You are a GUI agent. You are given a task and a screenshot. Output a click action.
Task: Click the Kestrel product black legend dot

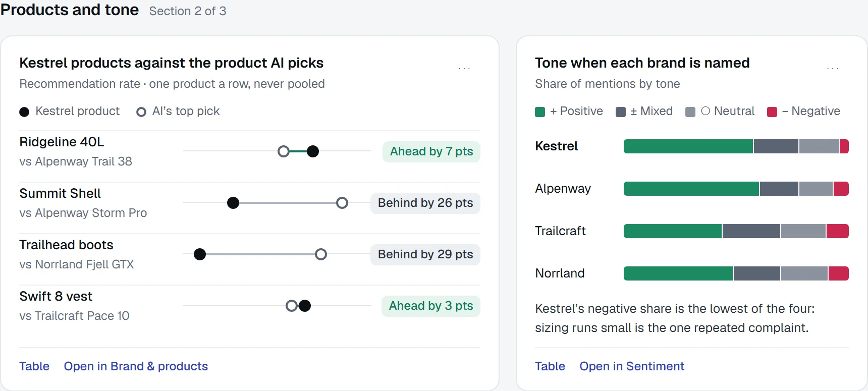[x=24, y=112]
